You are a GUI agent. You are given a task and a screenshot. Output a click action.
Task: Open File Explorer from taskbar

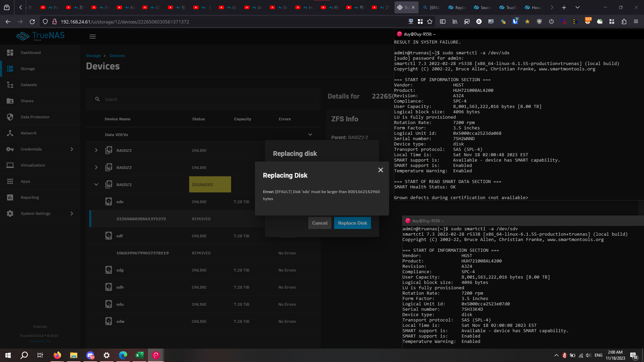(73, 355)
